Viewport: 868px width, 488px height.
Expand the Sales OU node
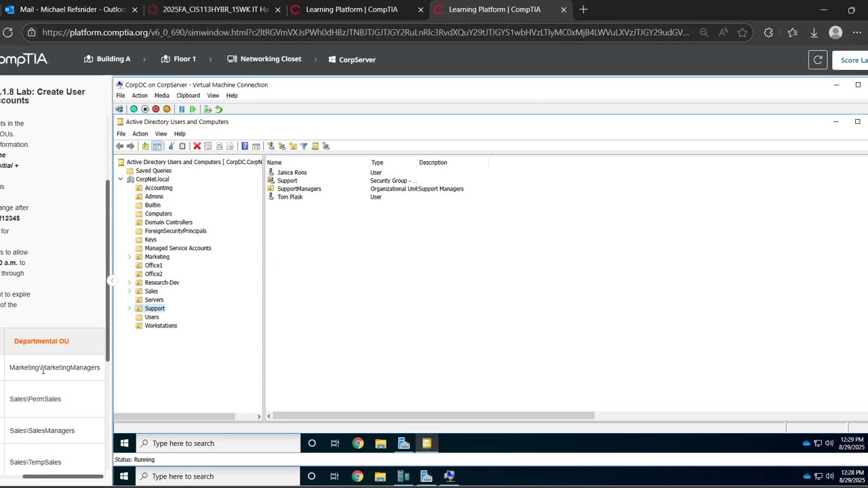tap(130, 291)
